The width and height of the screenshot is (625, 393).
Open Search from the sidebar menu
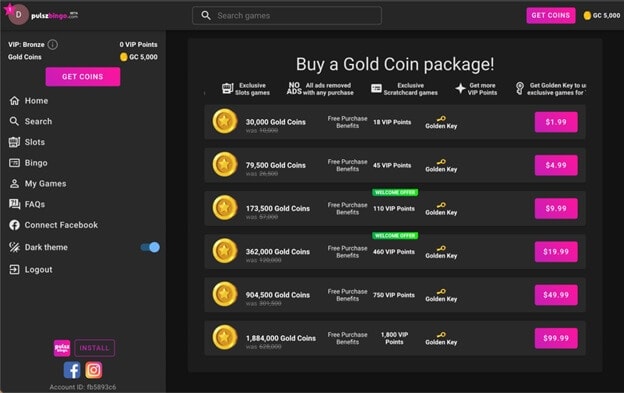click(38, 122)
